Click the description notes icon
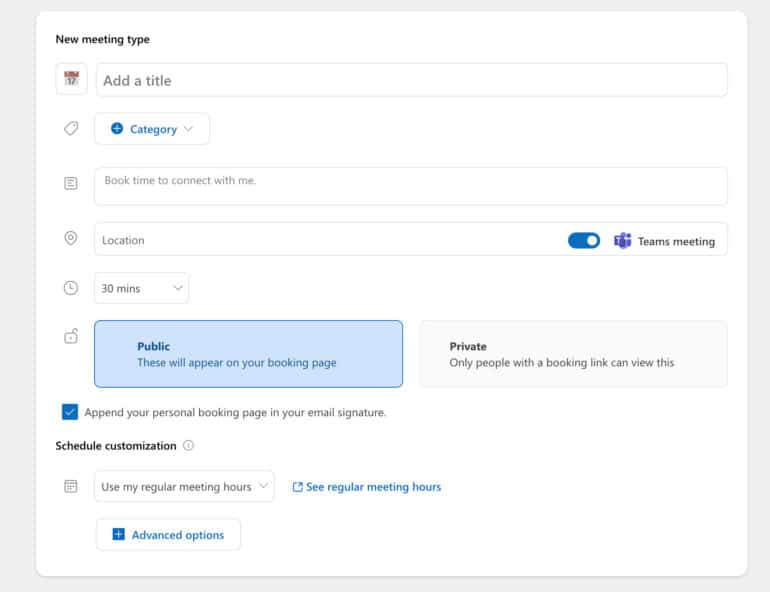Image resolution: width=770 pixels, height=592 pixels. click(x=71, y=184)
